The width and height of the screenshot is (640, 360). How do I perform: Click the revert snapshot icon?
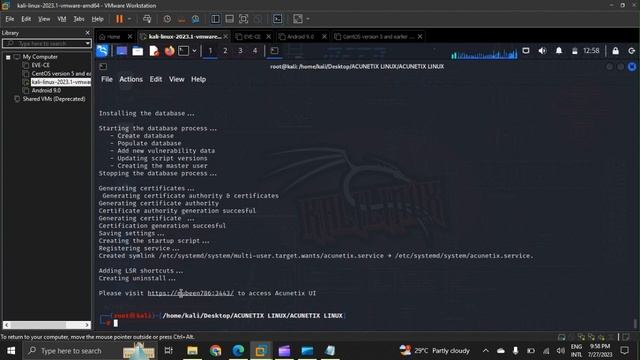click(182, 19)
